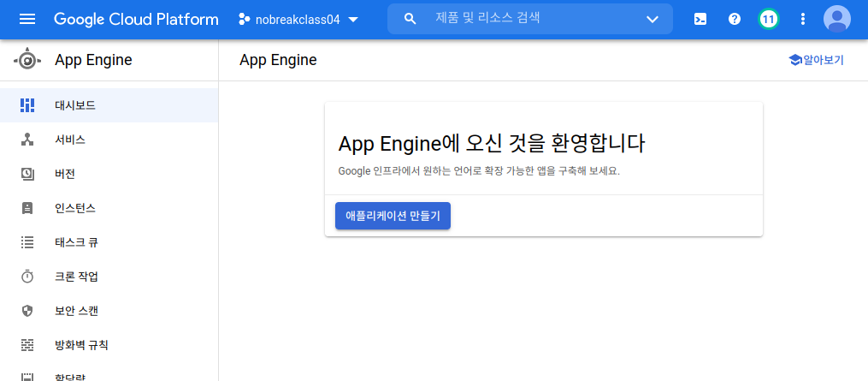Open the help question mark icon
The image size is (868, 381).
pyautogui.click(x=735, y=20)
